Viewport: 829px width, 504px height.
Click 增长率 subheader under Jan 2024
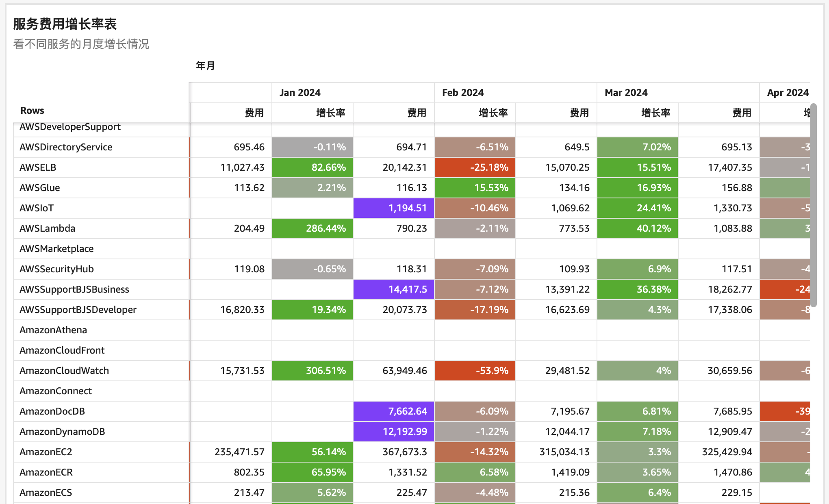(x=330, y=113)
